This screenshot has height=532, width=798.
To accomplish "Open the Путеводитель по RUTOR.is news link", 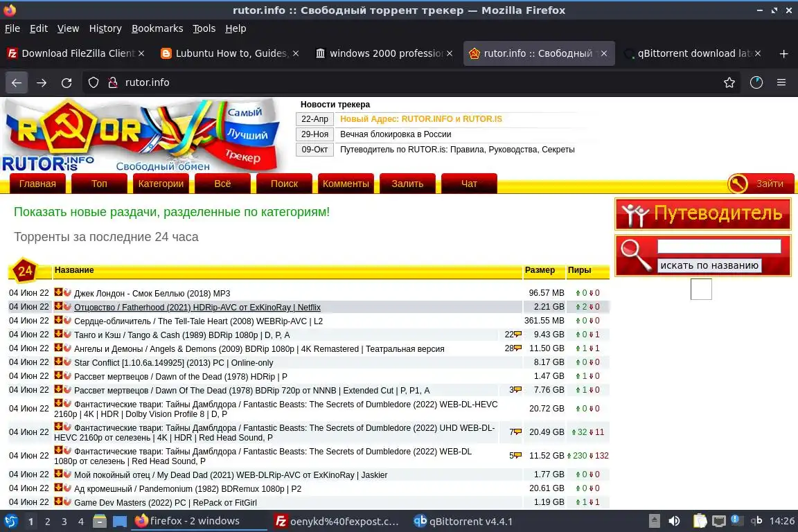I will (x=457, y=150).
